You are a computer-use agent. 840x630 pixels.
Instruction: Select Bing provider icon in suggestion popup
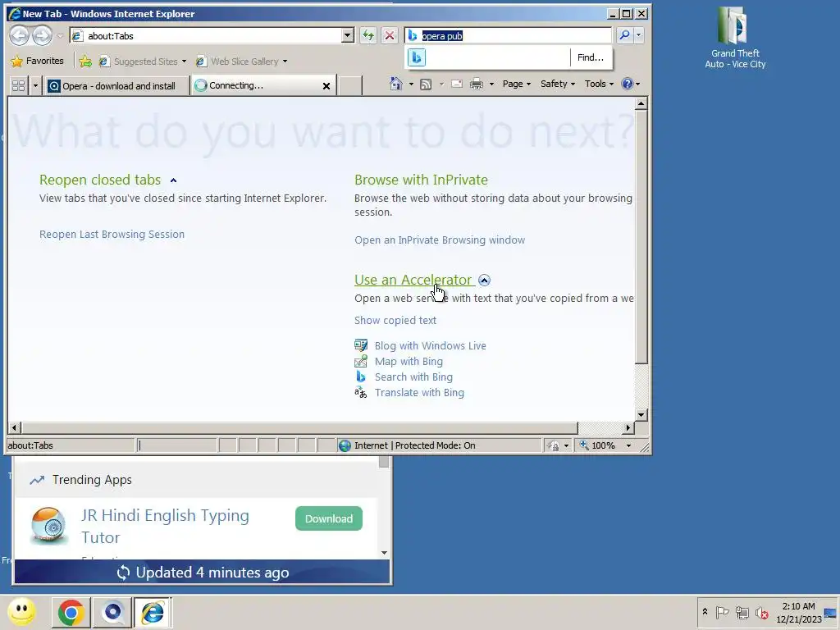pyautogui.click(x=416, y=57)
